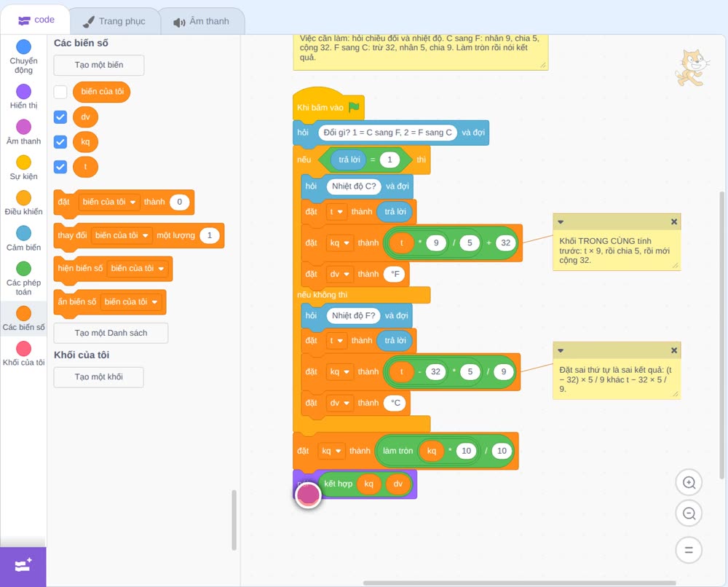
Task: Collapse the 'Đặt sai thứ tự' comment
Action: [x=561, y=350]
